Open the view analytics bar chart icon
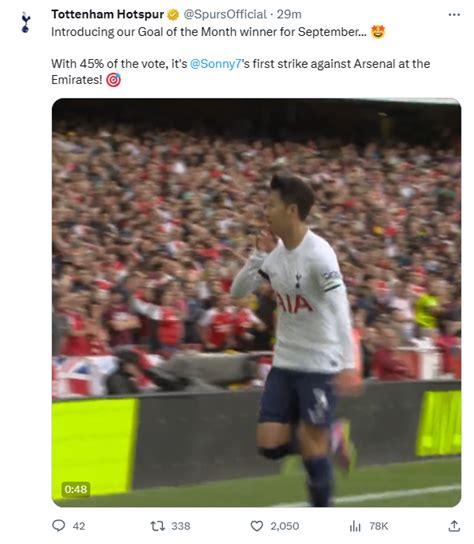 pos(355,526)
